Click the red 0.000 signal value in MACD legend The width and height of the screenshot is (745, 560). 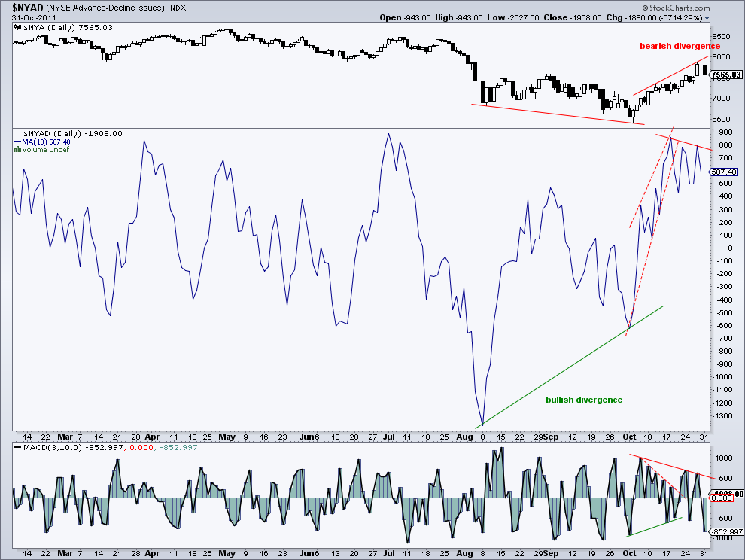coord(142,447)
